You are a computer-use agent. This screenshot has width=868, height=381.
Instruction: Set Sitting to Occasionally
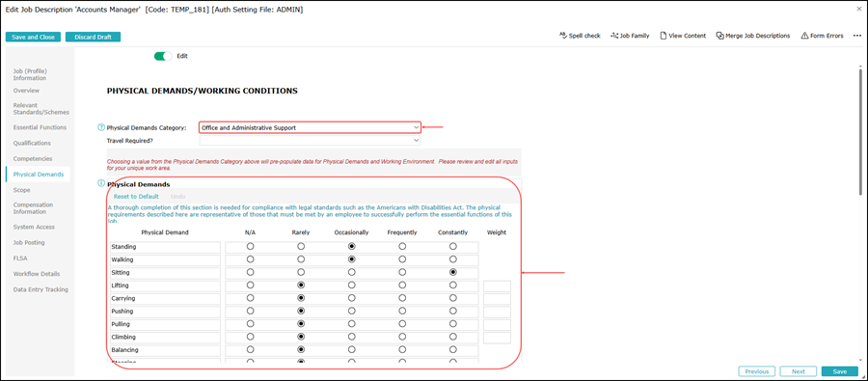(351, 272)
